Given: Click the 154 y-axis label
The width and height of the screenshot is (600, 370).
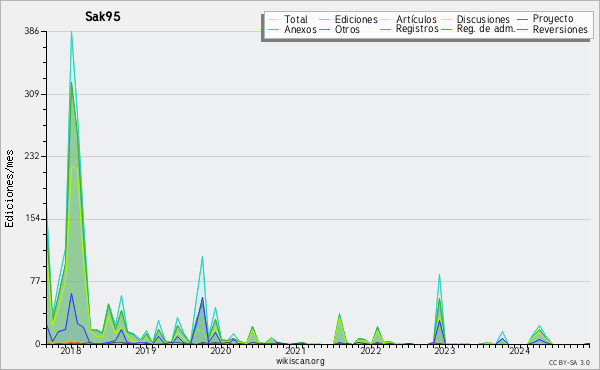Looking at the screenshot, I should tap(32, 218).
